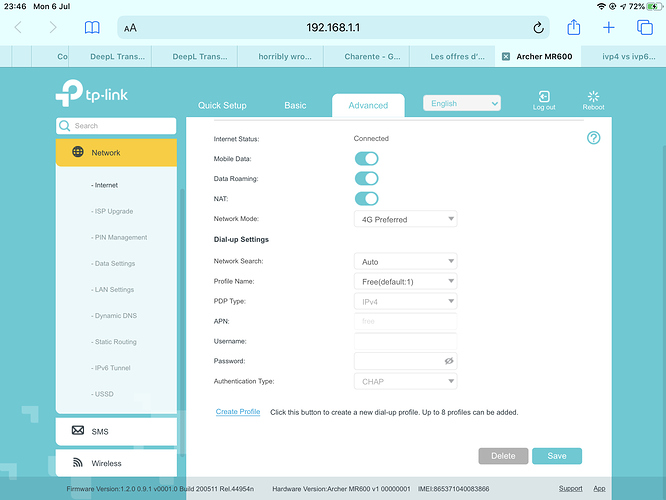Tap the battery status icon

point(653,6)
